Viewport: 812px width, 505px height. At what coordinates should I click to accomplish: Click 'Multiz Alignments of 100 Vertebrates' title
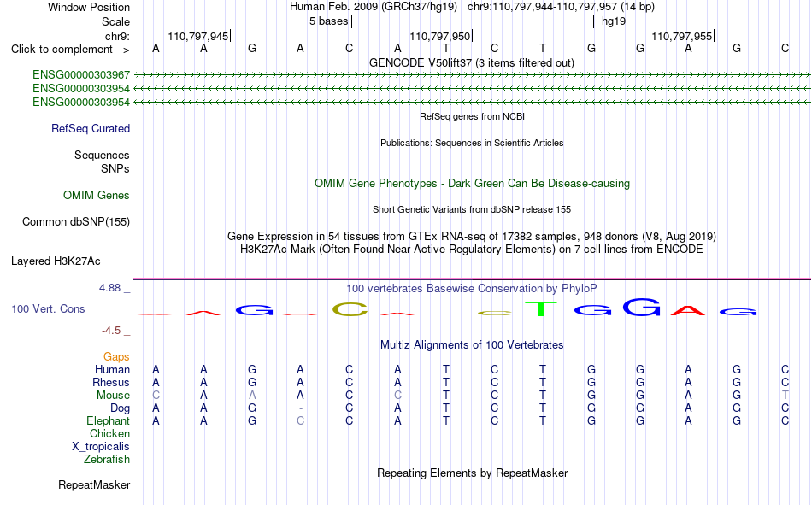472,345
